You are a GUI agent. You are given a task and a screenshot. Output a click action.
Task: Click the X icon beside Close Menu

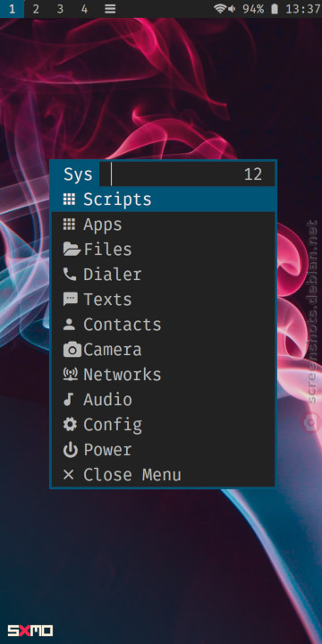(69, 475)
